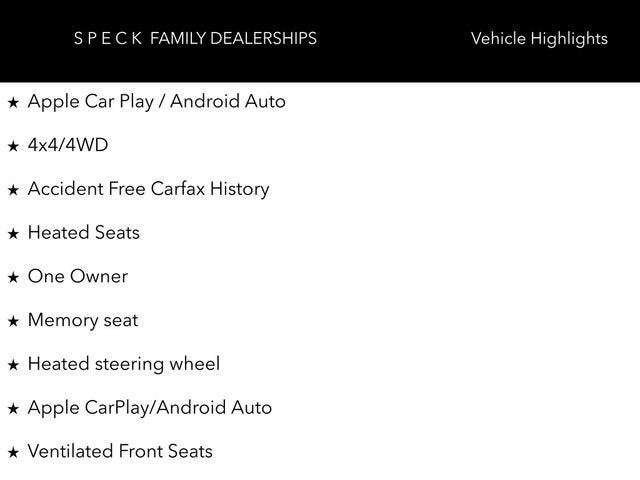Select the star bullet before Heated Seats
The width and height of the screenshot is (640, 480).
coord(13,234)
